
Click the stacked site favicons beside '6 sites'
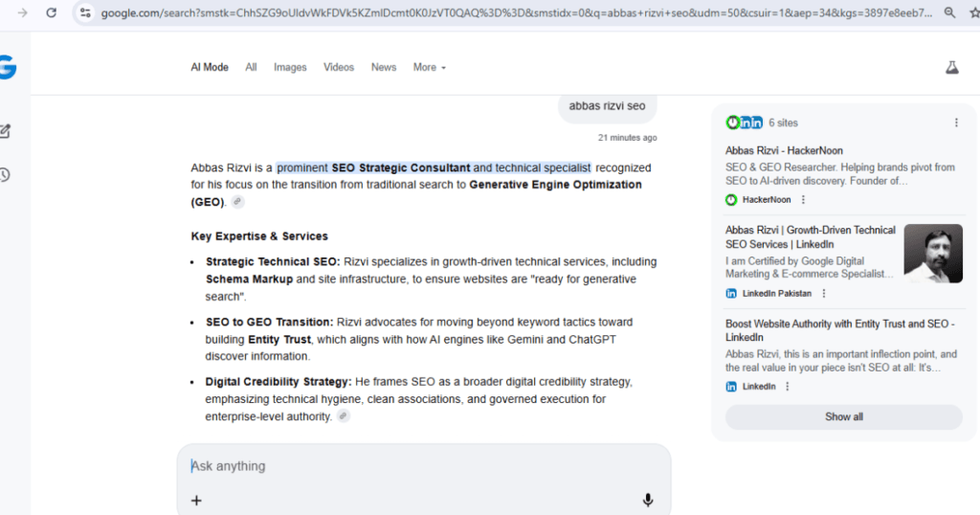[x=744, y=123]
